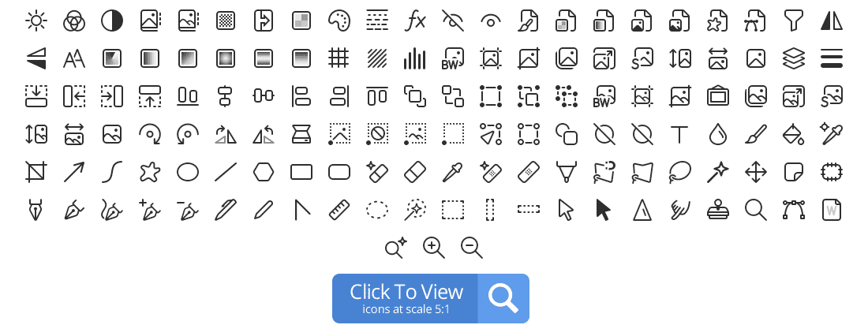Click the stacked layers icon

coord(793,58)
